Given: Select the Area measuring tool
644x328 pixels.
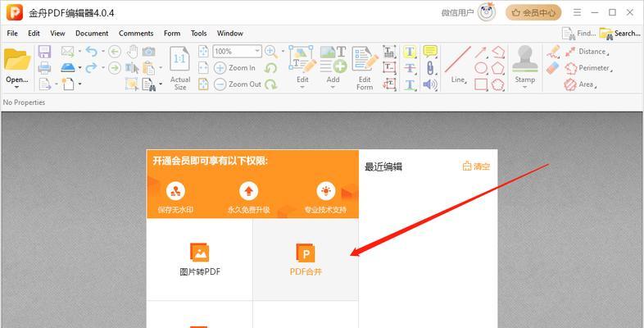Looking at the screenshot, I should (580, 84).
